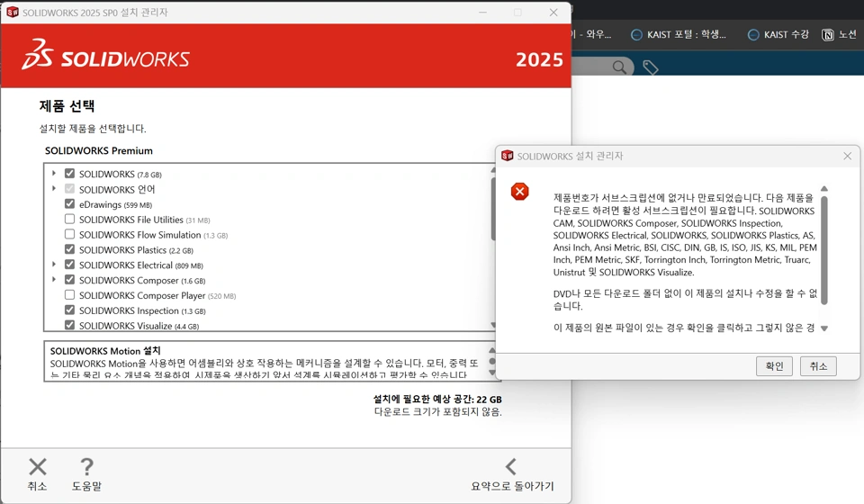The height and width of the screenshot is (504, 864).
Task: Click the SOLIDWORKS logo in red banner
Action: coord(106,55)
